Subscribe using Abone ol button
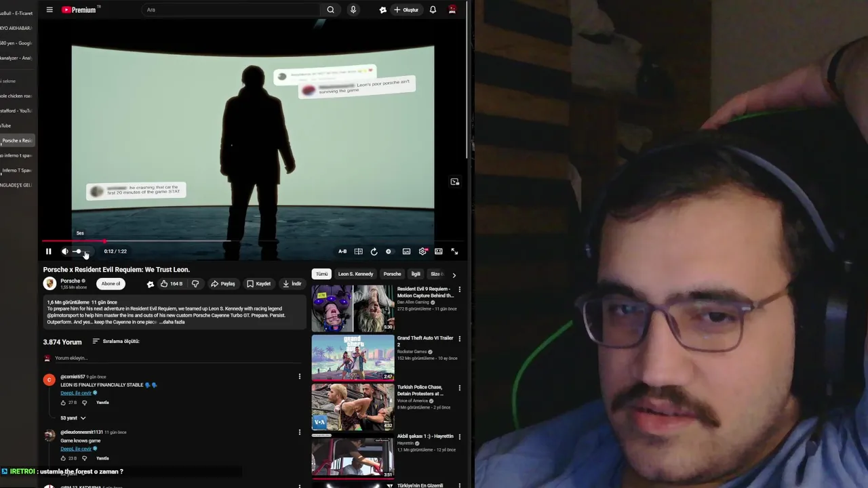 [x=111, y=284]
